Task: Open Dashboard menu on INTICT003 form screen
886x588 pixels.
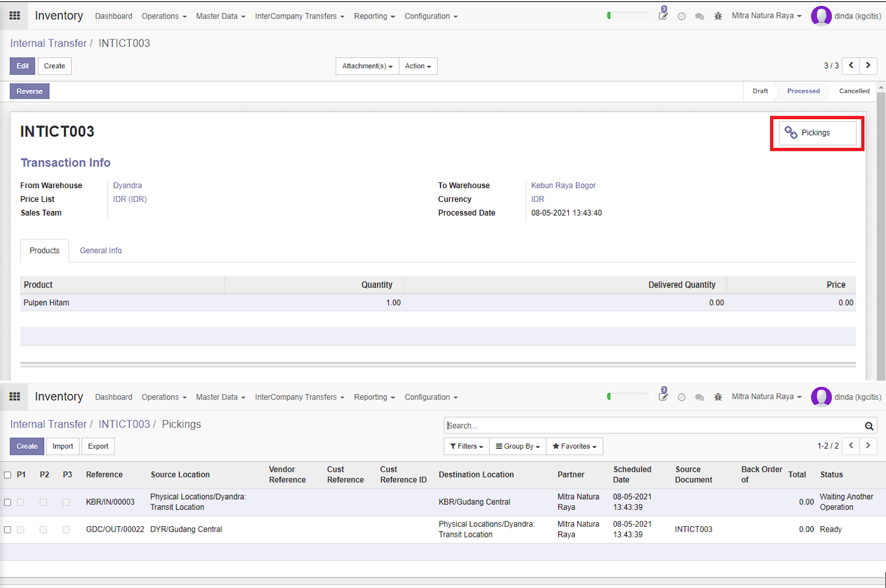Action: tap(113, 16)
